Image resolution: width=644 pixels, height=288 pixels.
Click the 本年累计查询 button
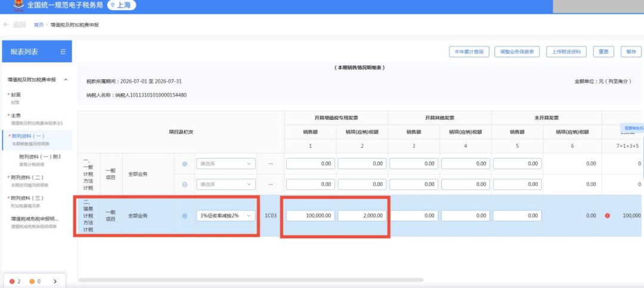469,52
